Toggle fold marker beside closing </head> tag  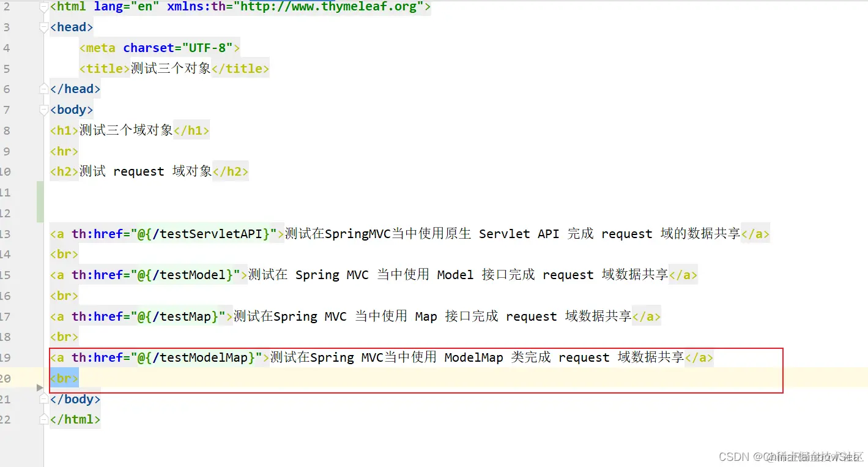pyautogui.click(x=43, y=89)
